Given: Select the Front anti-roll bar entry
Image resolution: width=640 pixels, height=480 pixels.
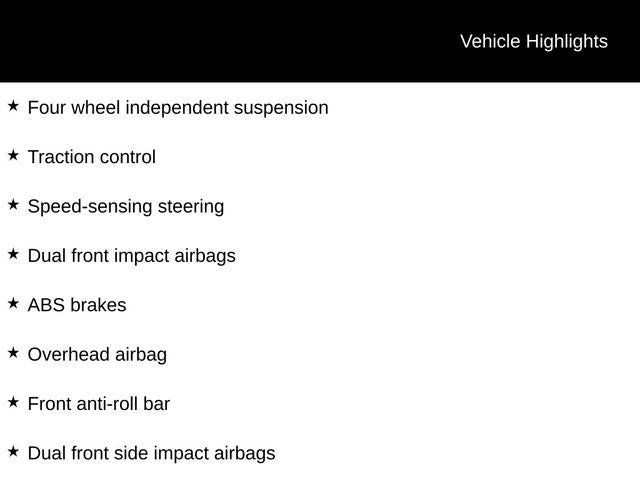Looking at the screenshot, I should (99, 404).
